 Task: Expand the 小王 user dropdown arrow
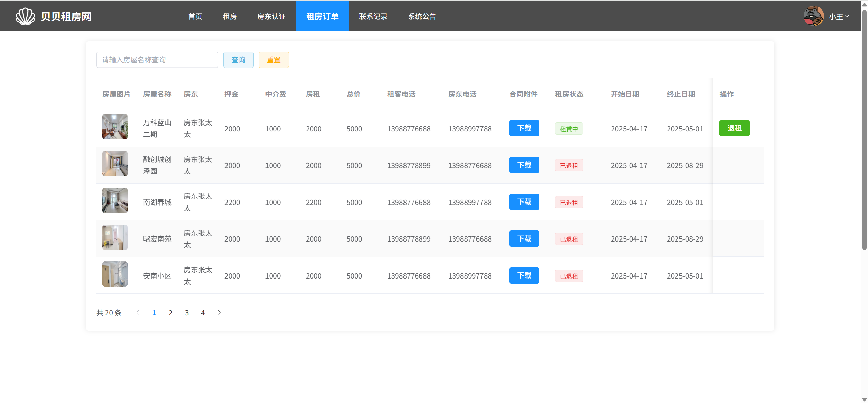pyautogui.click(x=847, y=16)
